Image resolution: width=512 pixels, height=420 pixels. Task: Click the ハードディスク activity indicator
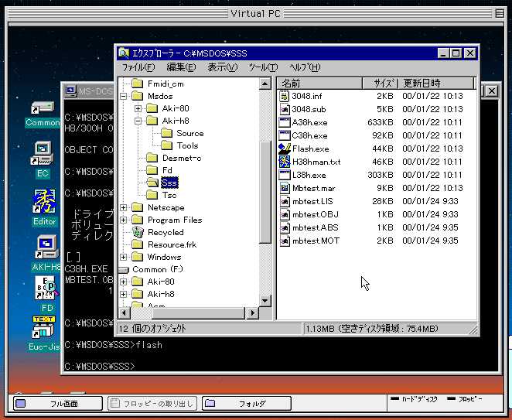[x=415, y=399]
